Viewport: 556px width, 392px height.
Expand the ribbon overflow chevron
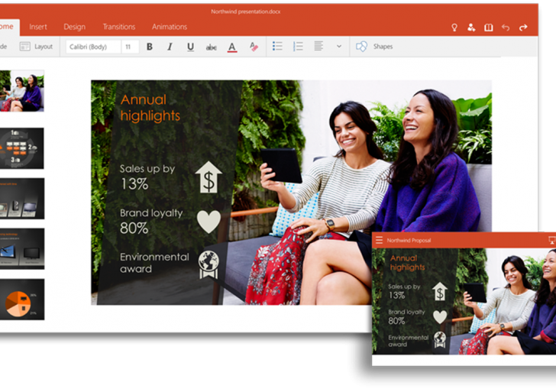(339, 47)
